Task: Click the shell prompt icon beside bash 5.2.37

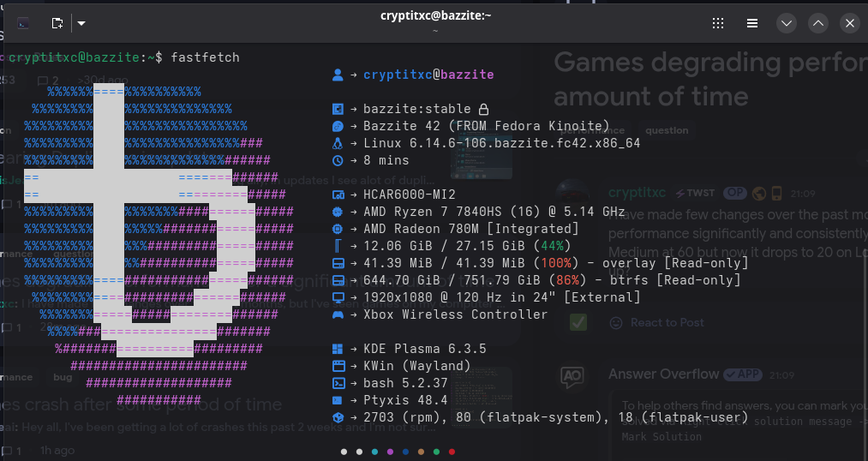Action: coord(338,384)
